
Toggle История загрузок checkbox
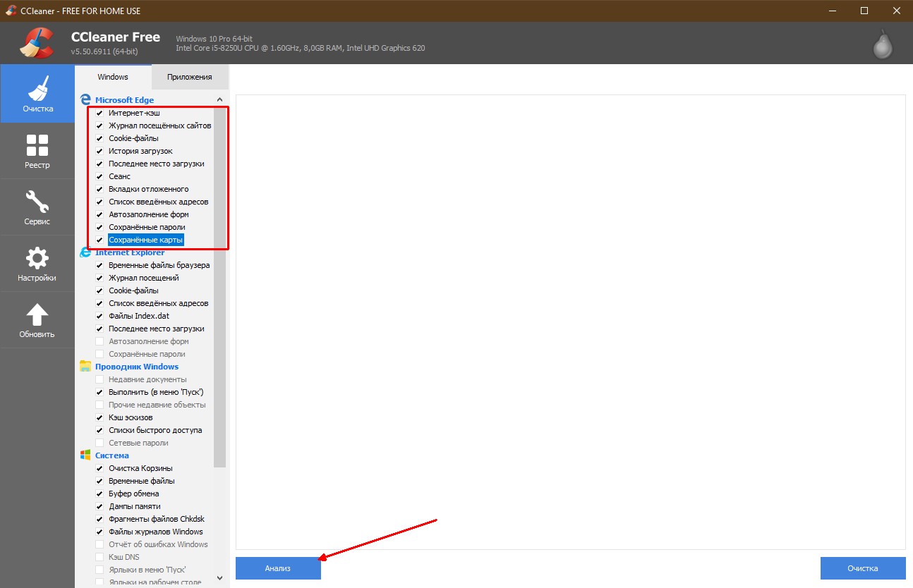(99, 151)
